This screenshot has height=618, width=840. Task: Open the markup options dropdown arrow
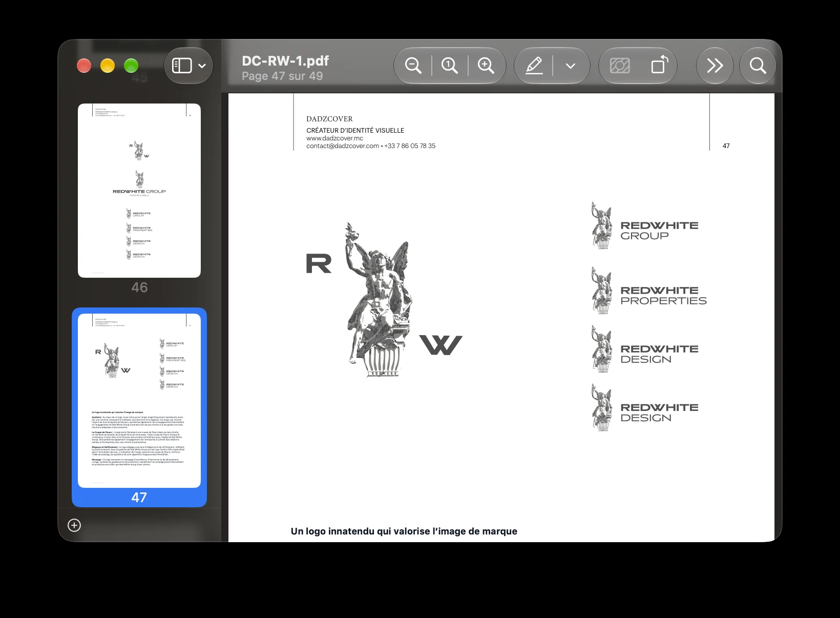[571, 66]
